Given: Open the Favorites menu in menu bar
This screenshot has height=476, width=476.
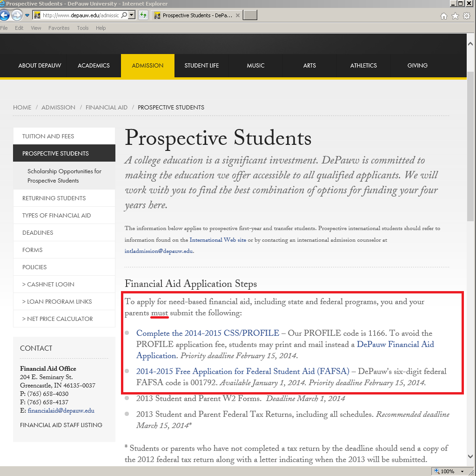Looking at the screenshot, I should pos(59,28).
